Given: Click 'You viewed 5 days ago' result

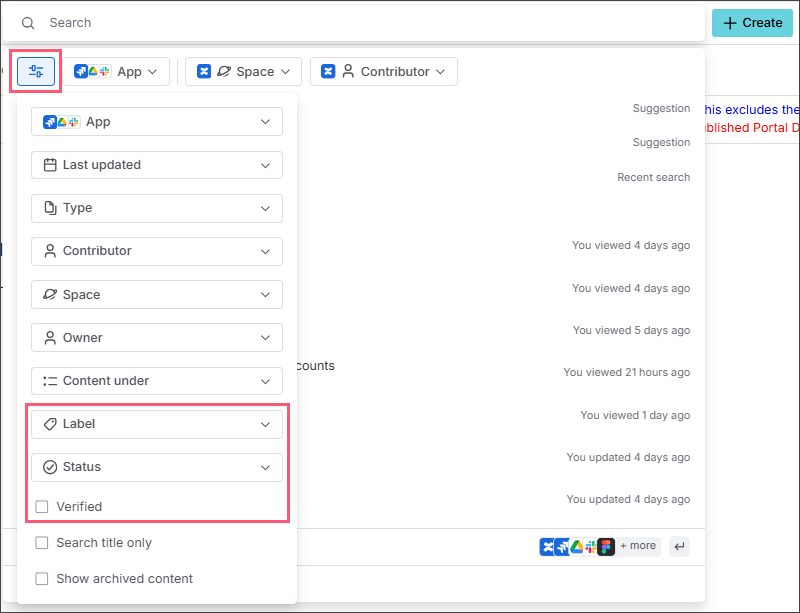Looking at the screenshot, I should [x=631, y=330].
